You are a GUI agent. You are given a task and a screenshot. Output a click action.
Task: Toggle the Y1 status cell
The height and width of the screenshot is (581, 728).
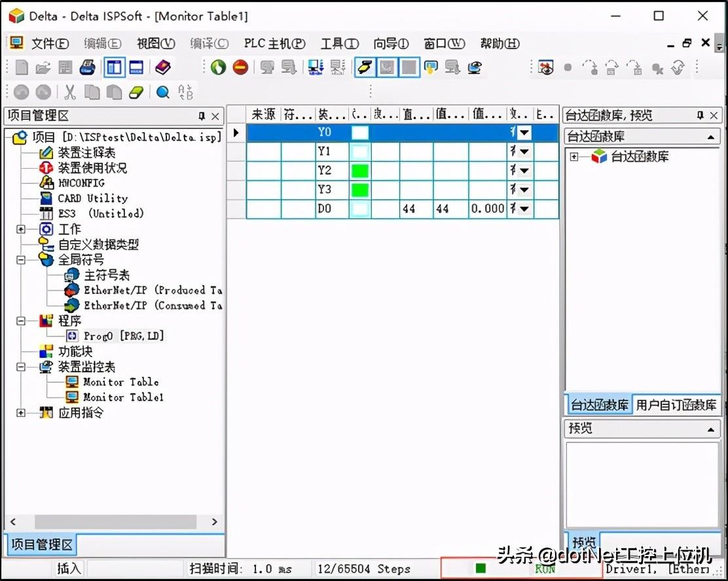coord(360,152)
